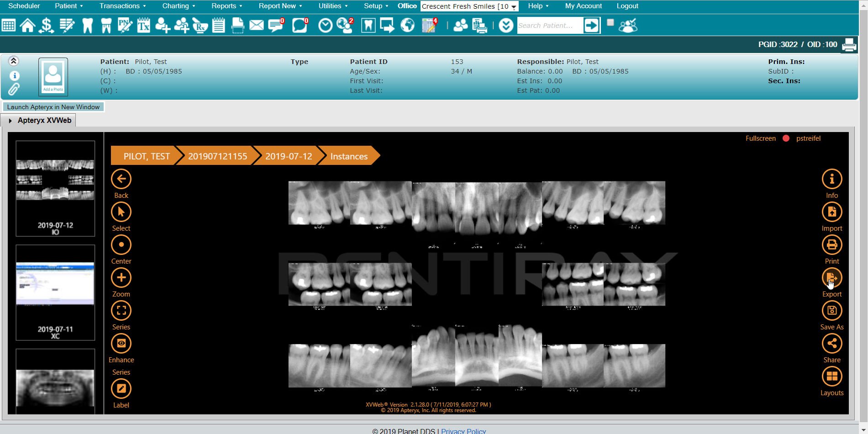
Task: Open the single tooth charting icon
Action: click(87, 25)
